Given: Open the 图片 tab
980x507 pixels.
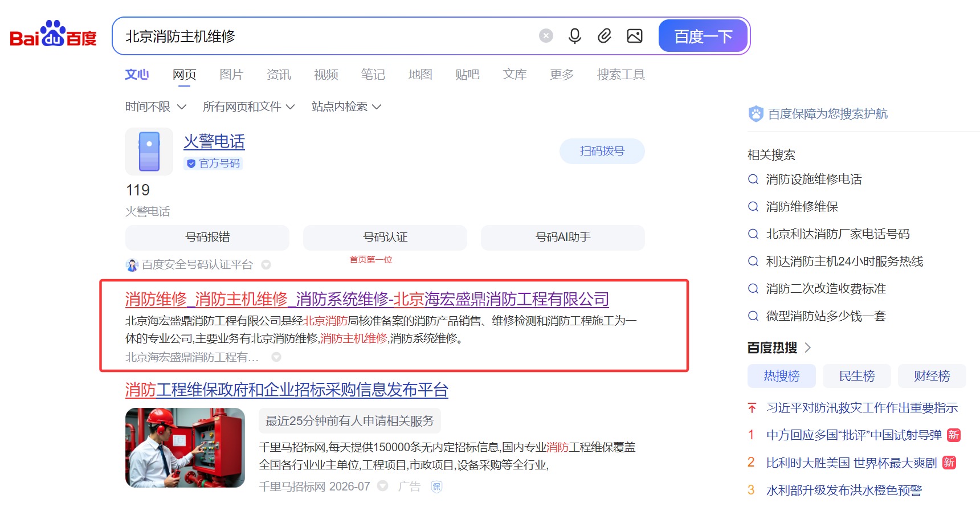Looking at the screenshot, I should [231, 75].
